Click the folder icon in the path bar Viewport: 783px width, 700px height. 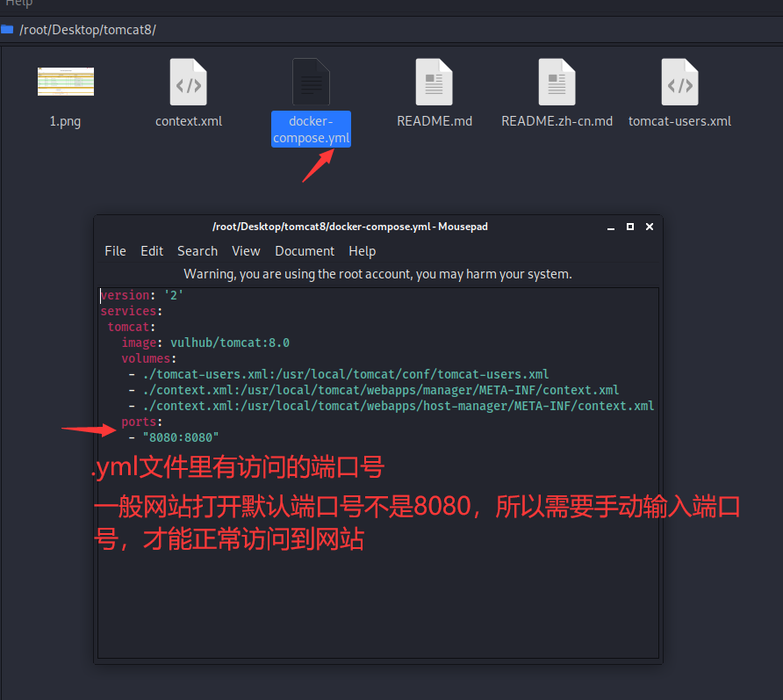(7, 30)
